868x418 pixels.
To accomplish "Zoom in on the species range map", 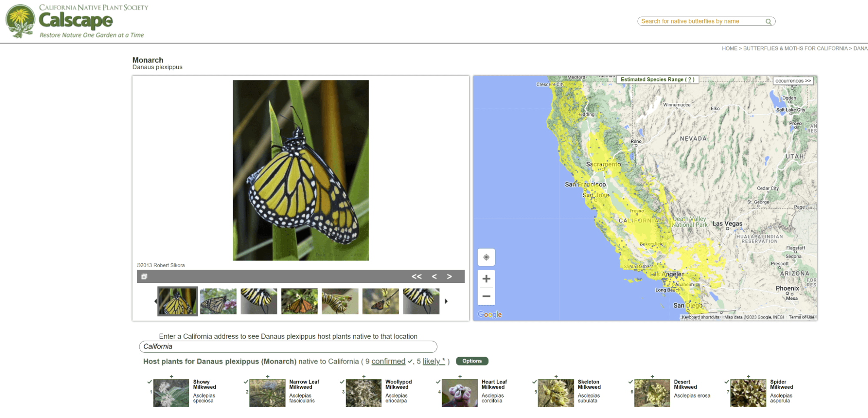I will (486, 279).
